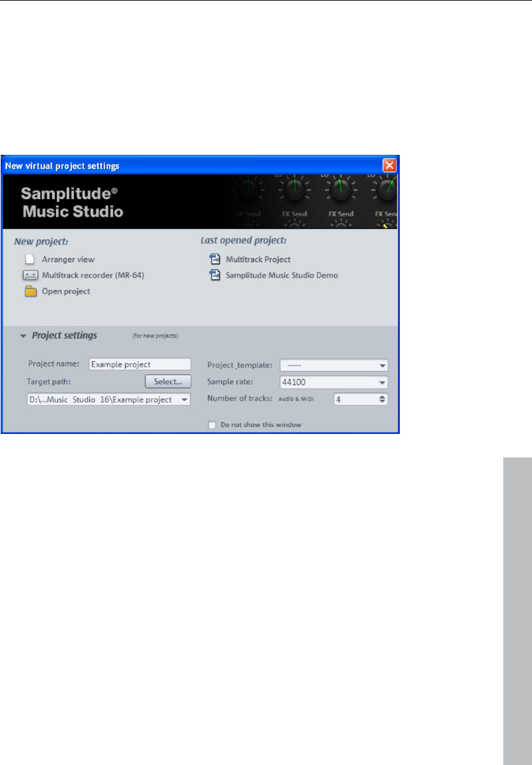Choose Multitrack recorder (MR-64)
This screenshot has height=765, width=532.
coord(93,275)
